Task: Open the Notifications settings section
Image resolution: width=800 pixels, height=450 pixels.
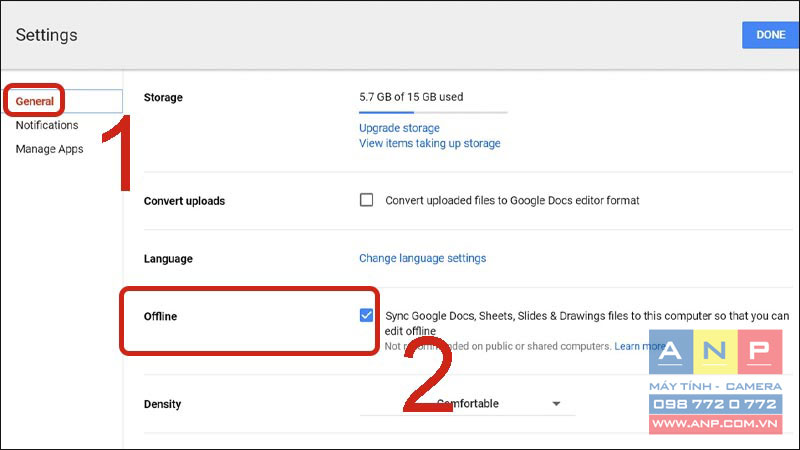Action: click(x=47, y=125)
